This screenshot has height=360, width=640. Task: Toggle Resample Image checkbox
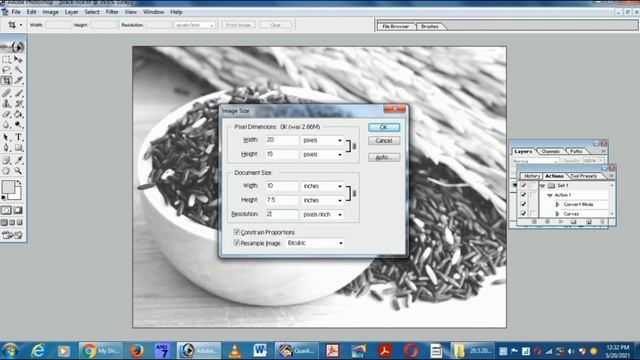click(237, 243)
